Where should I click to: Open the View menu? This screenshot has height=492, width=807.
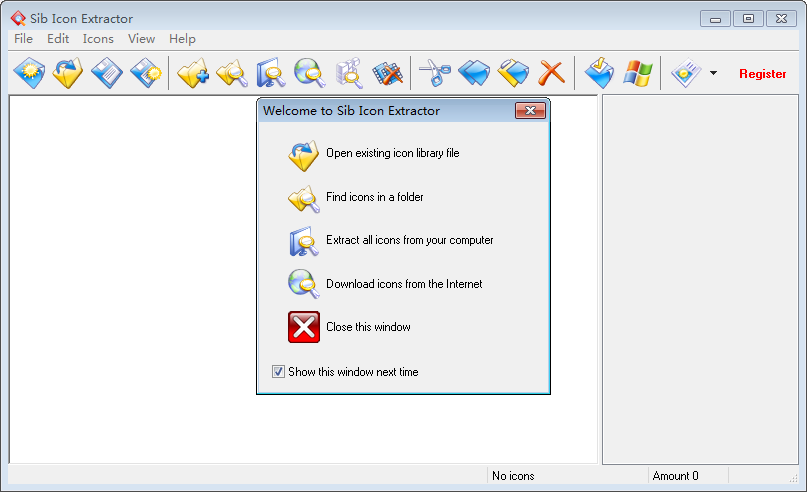[x=141, y=39]
